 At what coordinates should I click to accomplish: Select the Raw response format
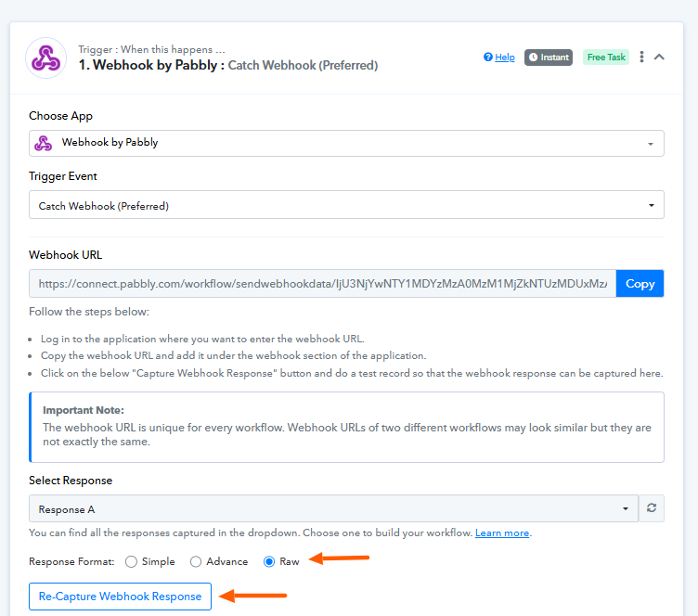[x=269, y=562]
